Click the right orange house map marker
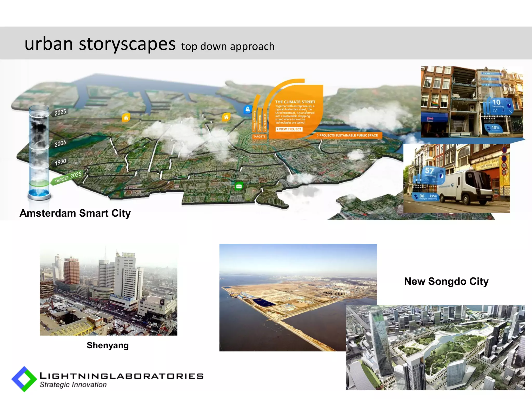 tap(226, 117)
